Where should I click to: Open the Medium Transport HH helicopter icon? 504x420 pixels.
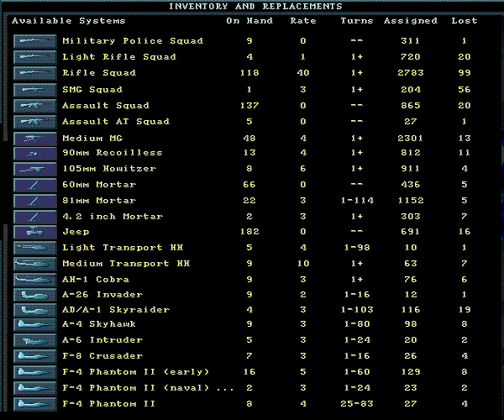pyautogui.click(x=35, y=264)
